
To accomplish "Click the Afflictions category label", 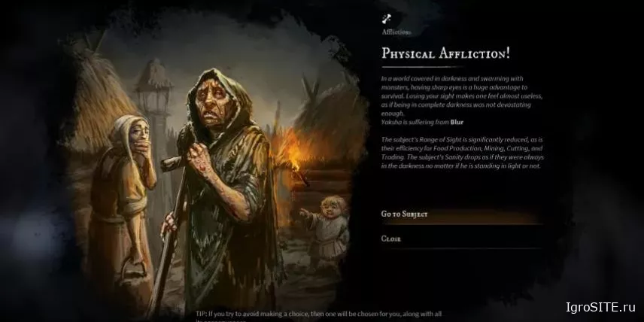I will tap(396, 32).
